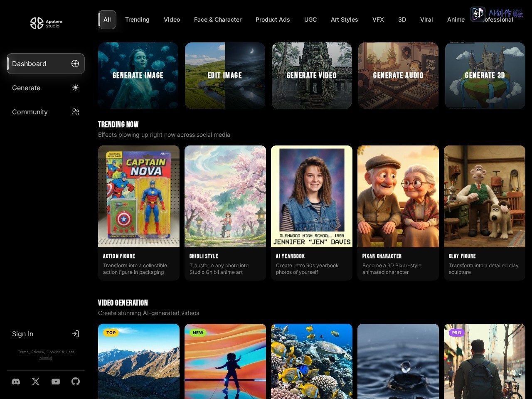
Task: Open the PRO street walker video thumbnail
Action: [x=485, y=362]
